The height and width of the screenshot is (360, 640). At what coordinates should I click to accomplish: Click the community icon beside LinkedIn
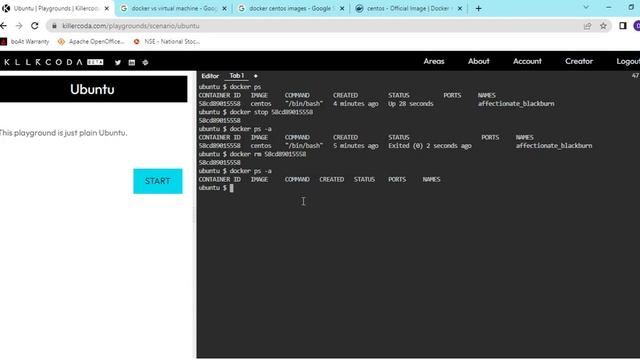point(145,62)
